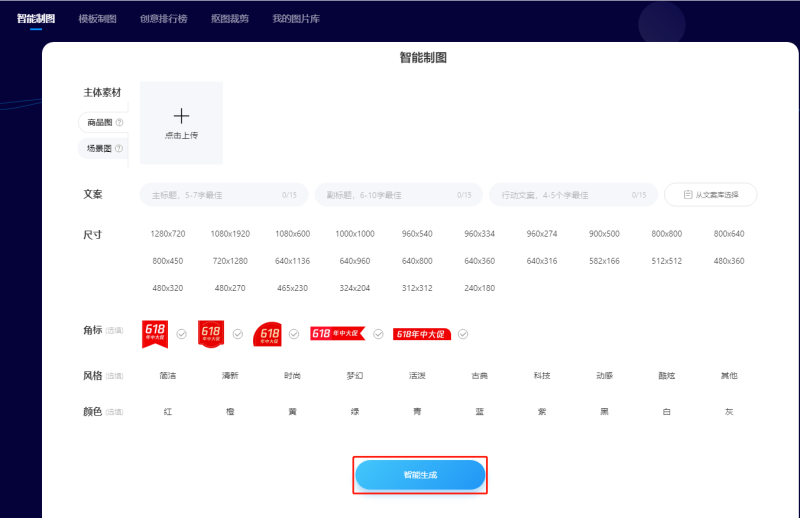Viewport: 800px width, 518px height.
Task: Check the circle beside first 618 badge
Action: pyautogui.click(x=181, y=334)
